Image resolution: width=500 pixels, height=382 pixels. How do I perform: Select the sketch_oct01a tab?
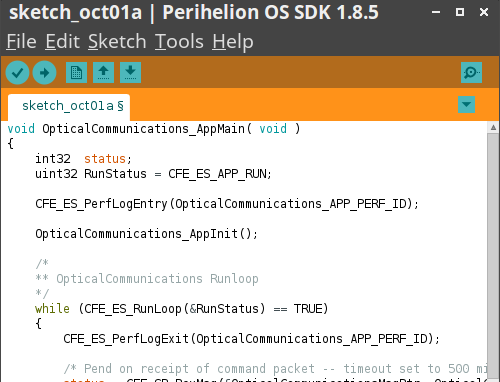coord(69,106)
